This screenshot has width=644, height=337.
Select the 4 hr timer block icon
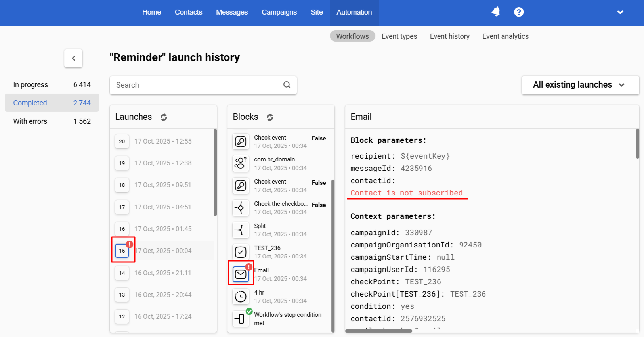241,297
